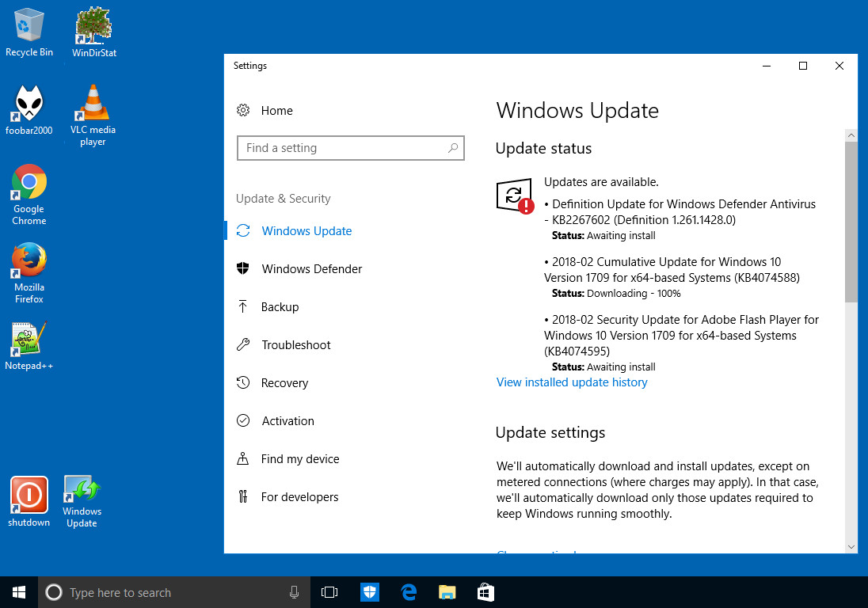Click the Activation checkmark circle icon
This screenshot has height=608, width=868.
click(x=243, y=420)
